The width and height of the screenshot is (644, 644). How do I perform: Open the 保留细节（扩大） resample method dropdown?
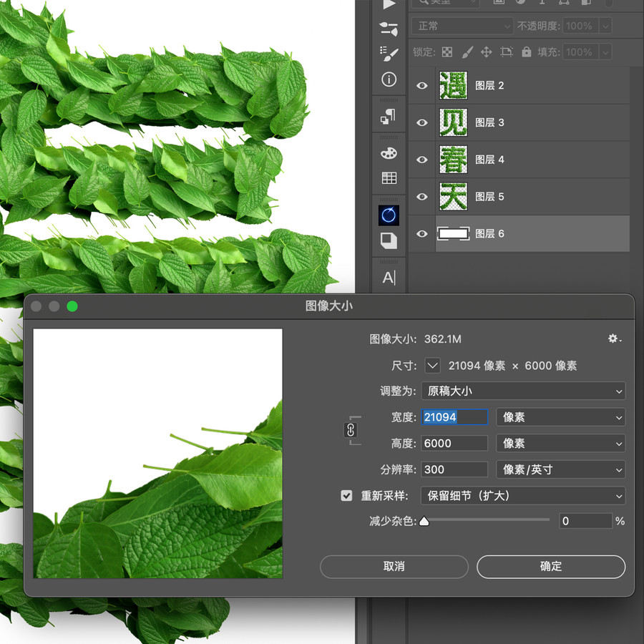(x=523, y=496)
